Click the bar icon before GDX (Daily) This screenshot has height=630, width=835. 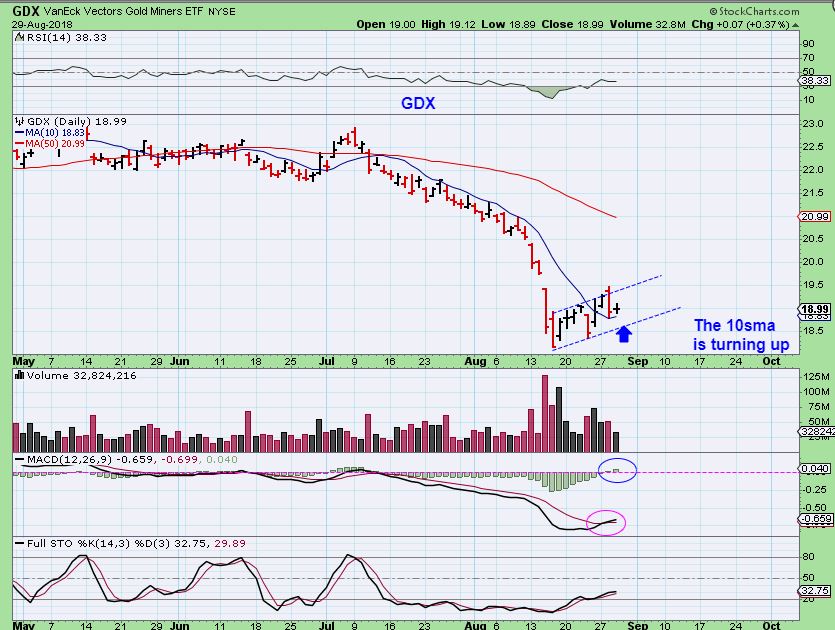20,121
